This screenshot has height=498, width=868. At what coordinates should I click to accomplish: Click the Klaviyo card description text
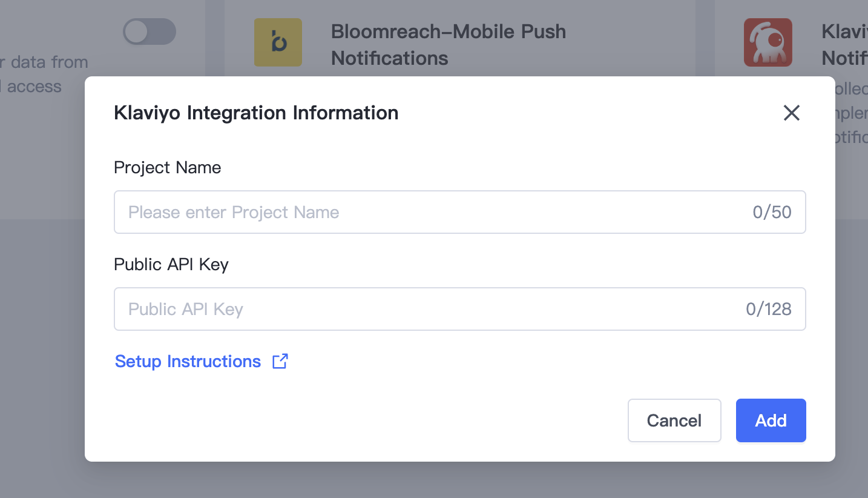click(x=852, y=113)
